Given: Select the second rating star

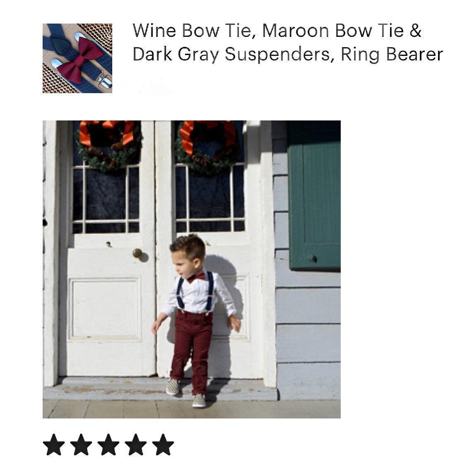Looking at the screenshot, I should tap(81, 445).
